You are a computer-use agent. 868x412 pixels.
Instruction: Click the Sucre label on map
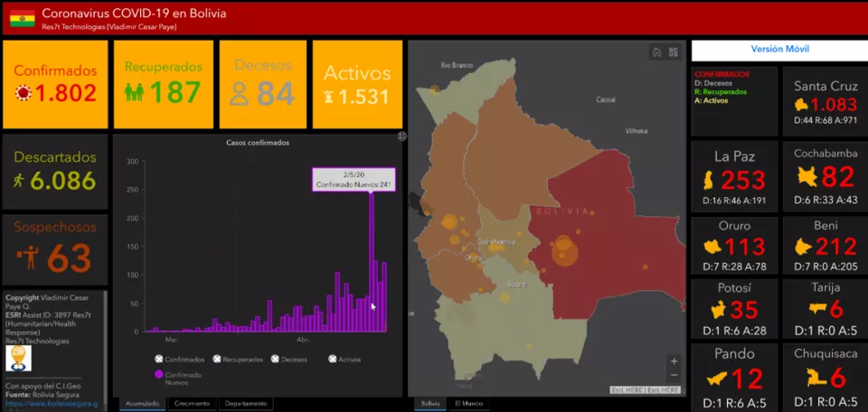(517, 285)
